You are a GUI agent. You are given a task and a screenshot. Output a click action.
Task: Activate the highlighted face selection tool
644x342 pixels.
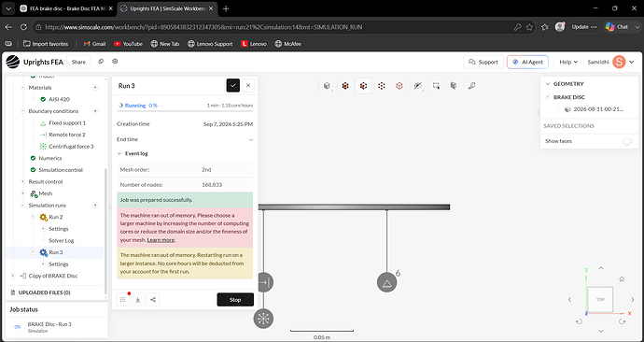[363, 86]
